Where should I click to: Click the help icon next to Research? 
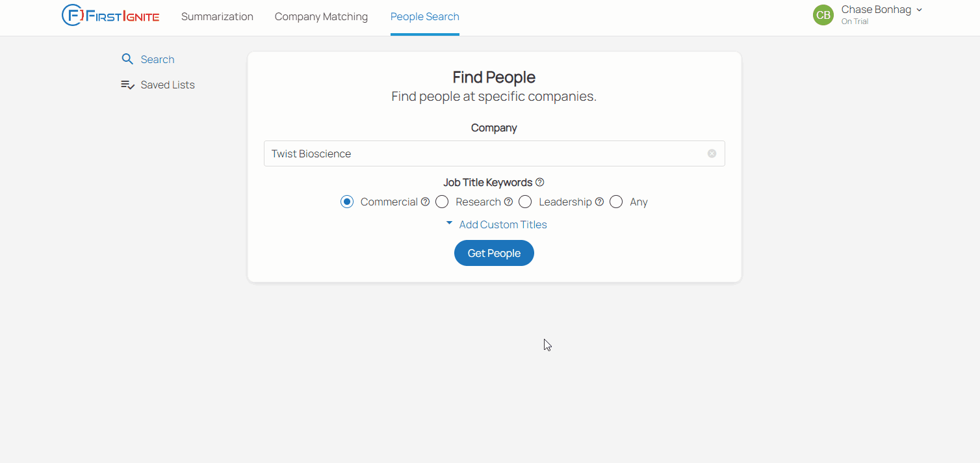point(508,202)
